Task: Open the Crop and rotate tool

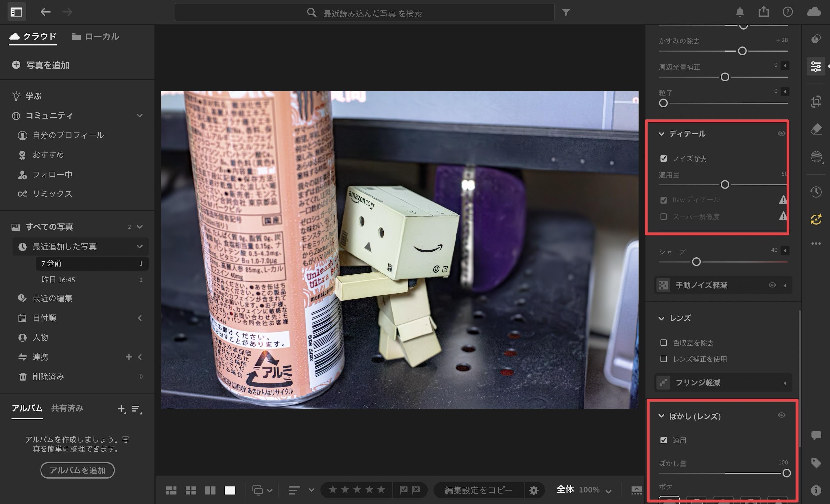Action: point(816,101)
